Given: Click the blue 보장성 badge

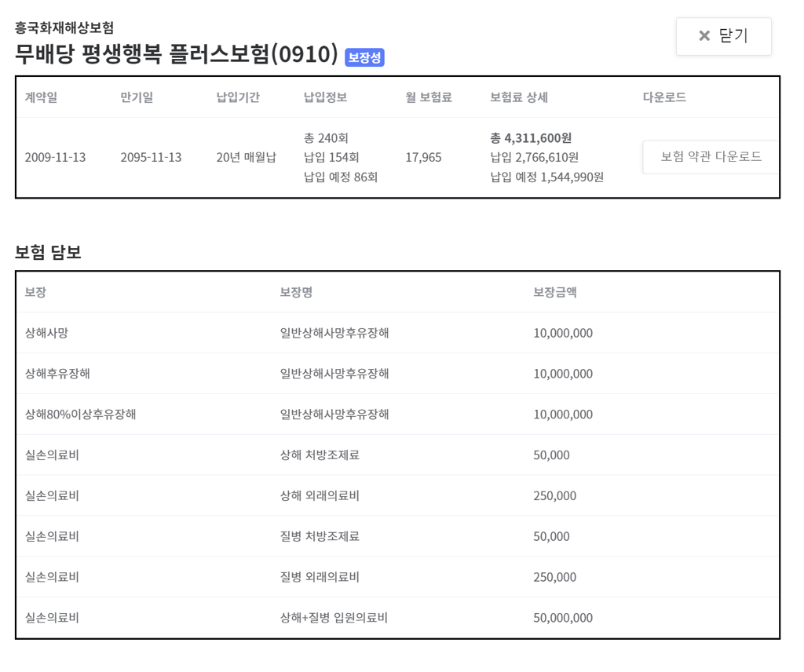Looking at the screenshot, I should 364,57.
